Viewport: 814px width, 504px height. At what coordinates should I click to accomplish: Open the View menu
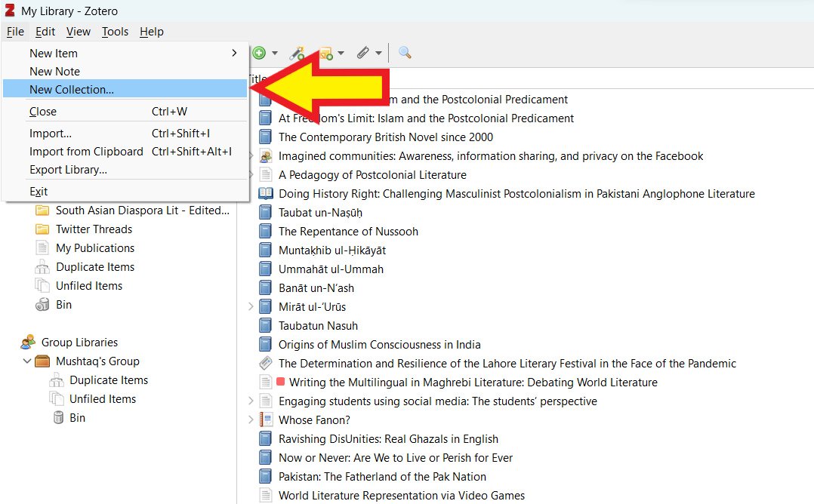(79, 32)
